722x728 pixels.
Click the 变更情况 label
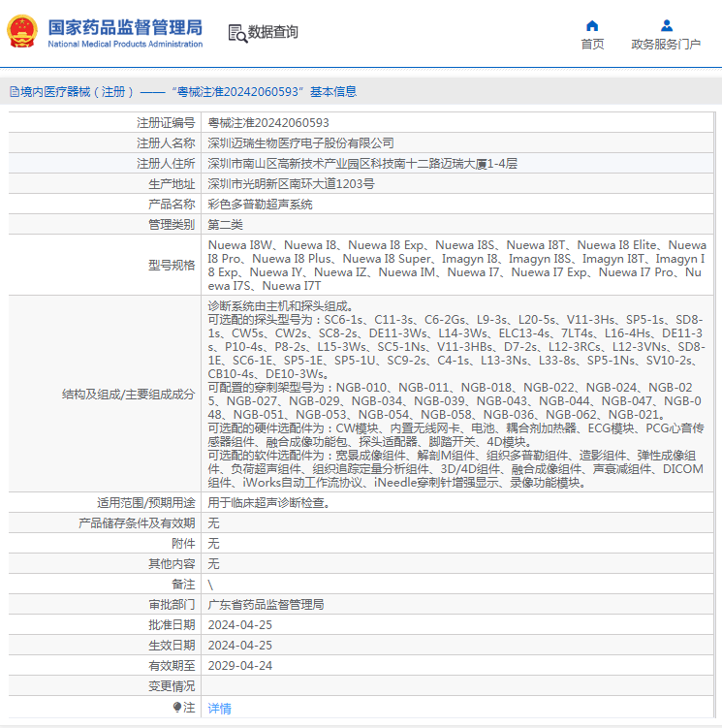click(x=172, y=686)
